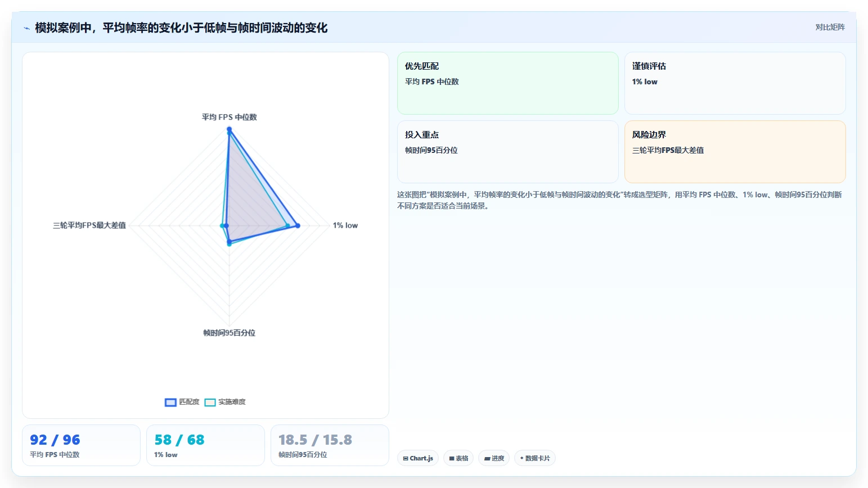The width and height of the screenshot is (868, 488).
Task: Click the dark blue point on 1% low axis
Action: (298, 225)
